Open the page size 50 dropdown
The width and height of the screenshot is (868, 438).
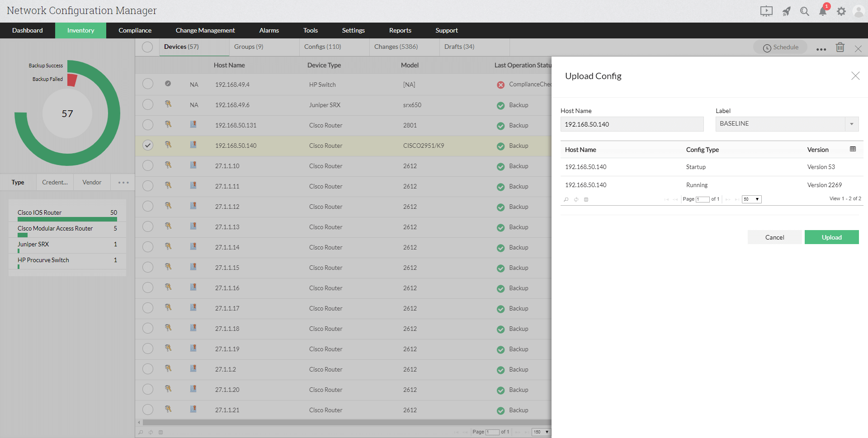pos(751,199)
